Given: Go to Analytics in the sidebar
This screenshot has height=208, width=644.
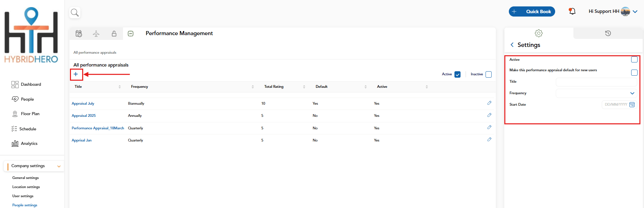Looking at the screenshot, I should coord(25,144).
